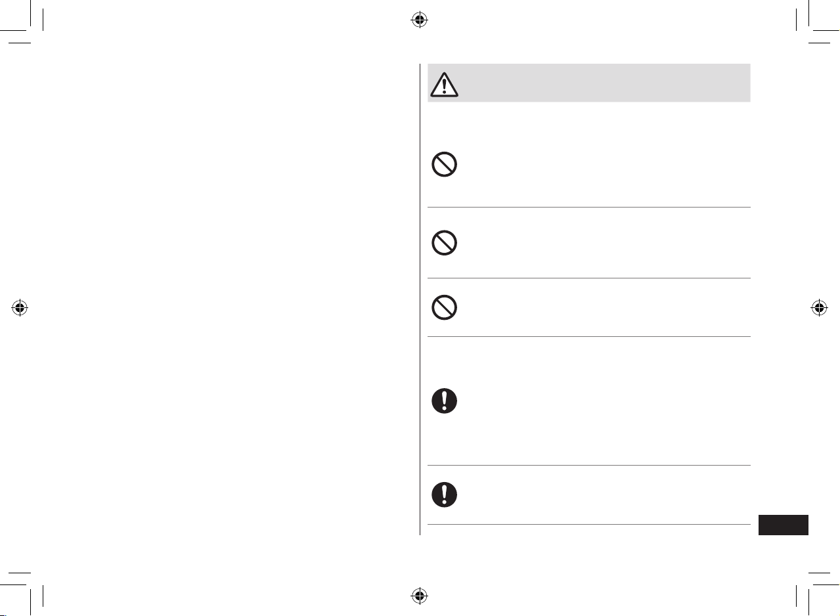840x616 pixels.
Task: Select the topmost prohibition circle icon
Action: pyautogui.click(x=445, y=165)
